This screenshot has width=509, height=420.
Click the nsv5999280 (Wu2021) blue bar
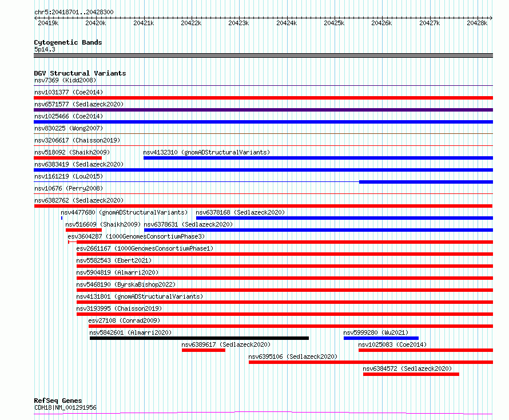coord(381,338)
